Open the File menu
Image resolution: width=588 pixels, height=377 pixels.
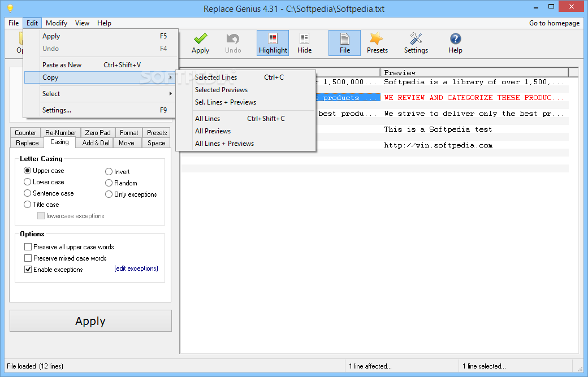click(14, 23)
